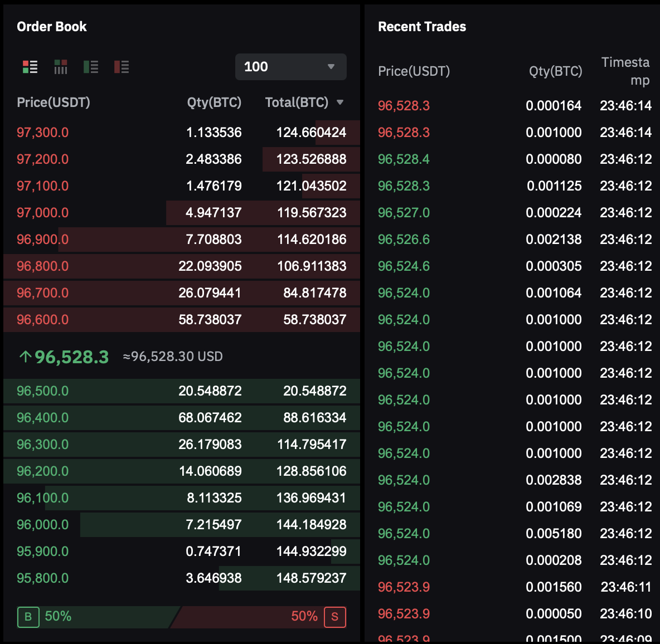Select bid price 95,900.0
This screenshot has width=660, height=644.
click(x=42, y=551)
